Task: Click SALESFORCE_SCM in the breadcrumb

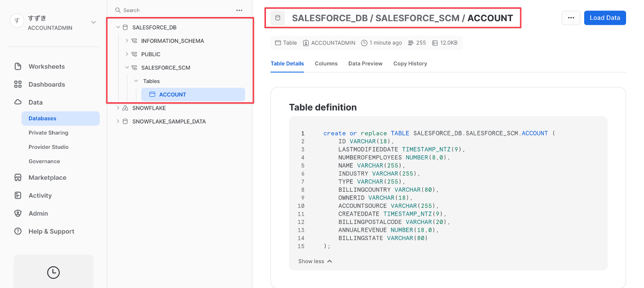Action: click(x=417, y=18)
